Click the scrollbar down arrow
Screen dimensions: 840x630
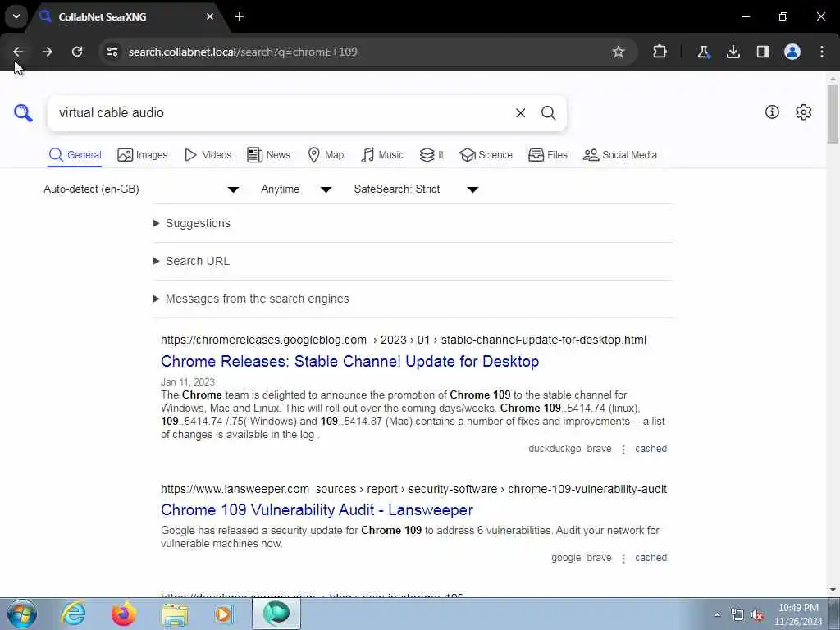click(x=833, y=590)
